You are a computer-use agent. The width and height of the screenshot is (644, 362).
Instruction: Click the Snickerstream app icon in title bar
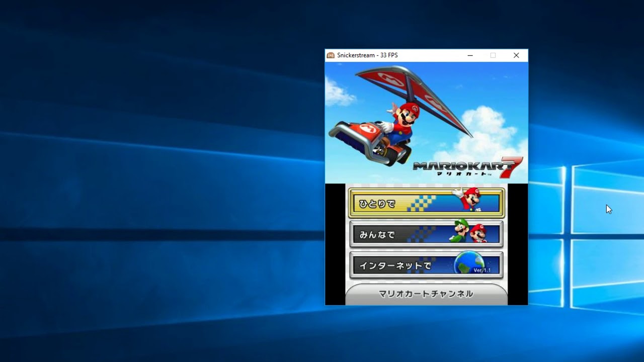point(331,55)
